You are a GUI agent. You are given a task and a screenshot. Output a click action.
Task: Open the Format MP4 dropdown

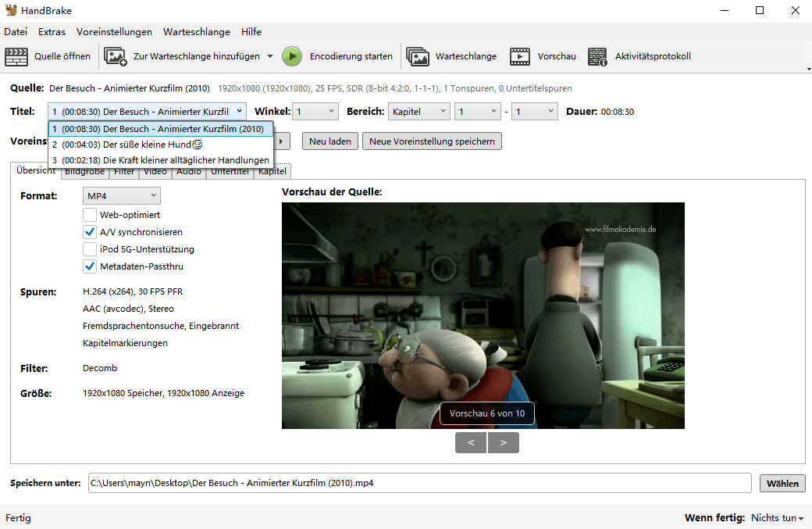121,195
